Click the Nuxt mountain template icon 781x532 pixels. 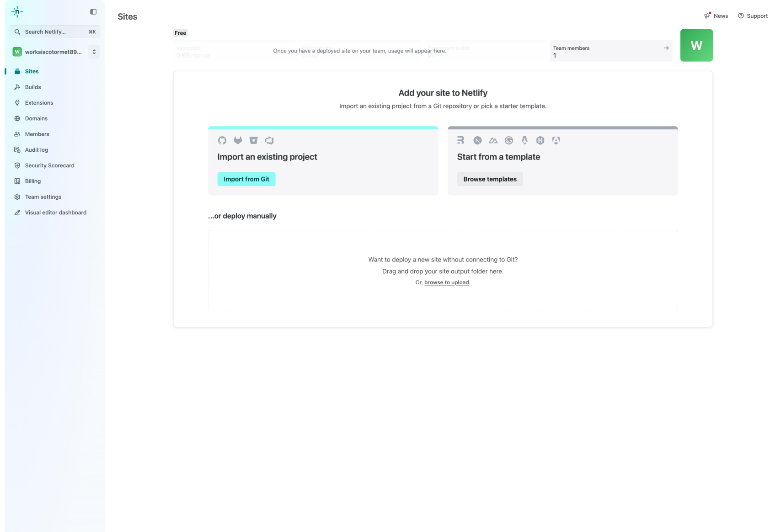click(493, 140)
